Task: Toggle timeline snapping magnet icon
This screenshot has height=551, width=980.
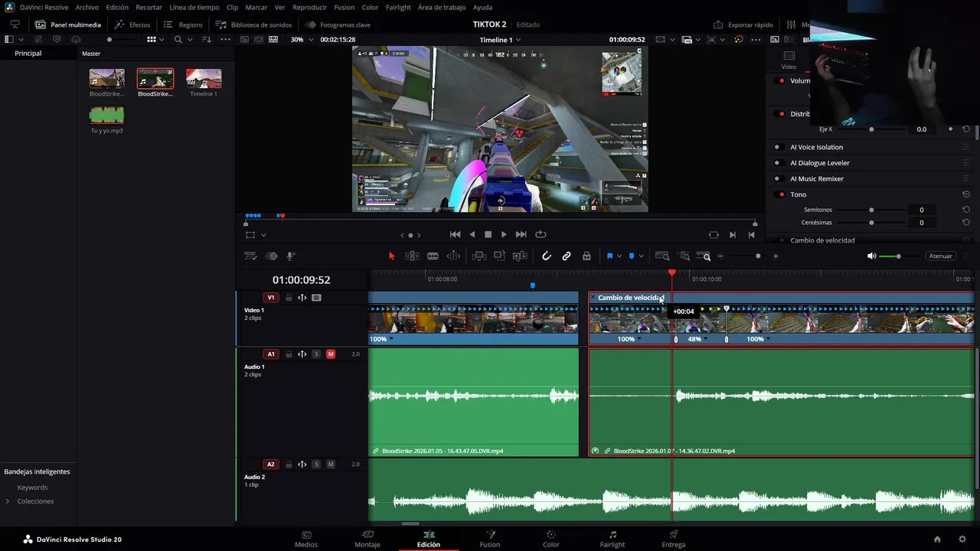Action: (547, 256)
